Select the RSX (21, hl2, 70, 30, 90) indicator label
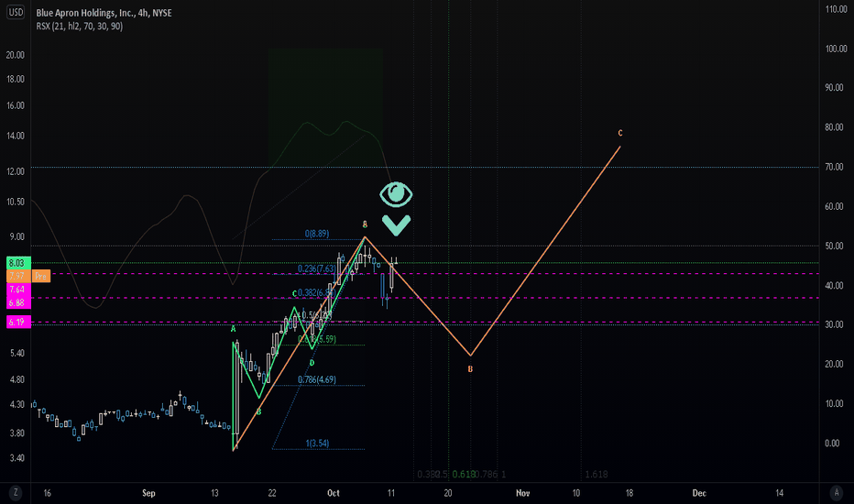Image resolution: width=854 pixels, height=504 pixels. (80, 27)
